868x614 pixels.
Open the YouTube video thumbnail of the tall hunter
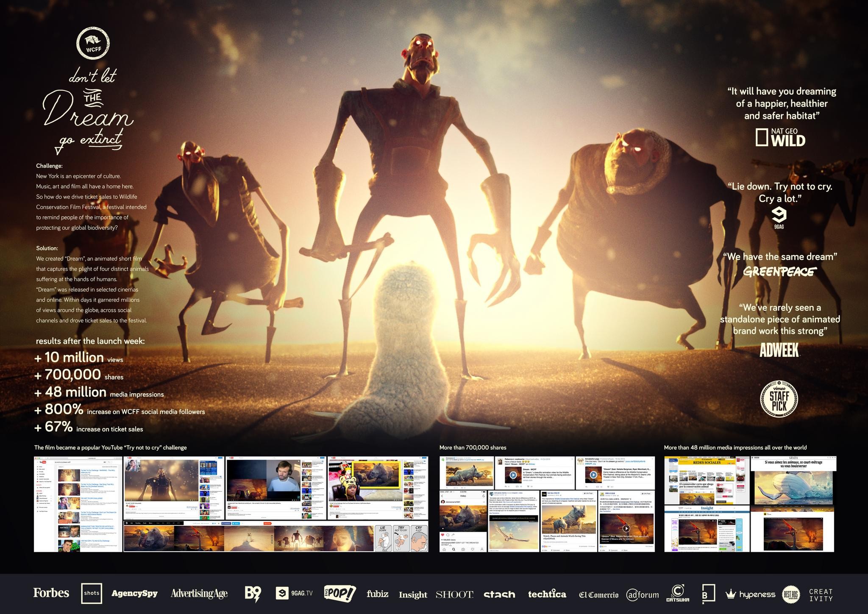[174, 488]
